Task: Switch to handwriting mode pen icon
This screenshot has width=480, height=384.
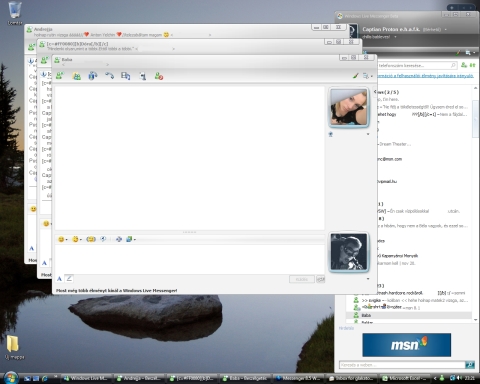Action: pyautogui.click(x=69, y=278)
